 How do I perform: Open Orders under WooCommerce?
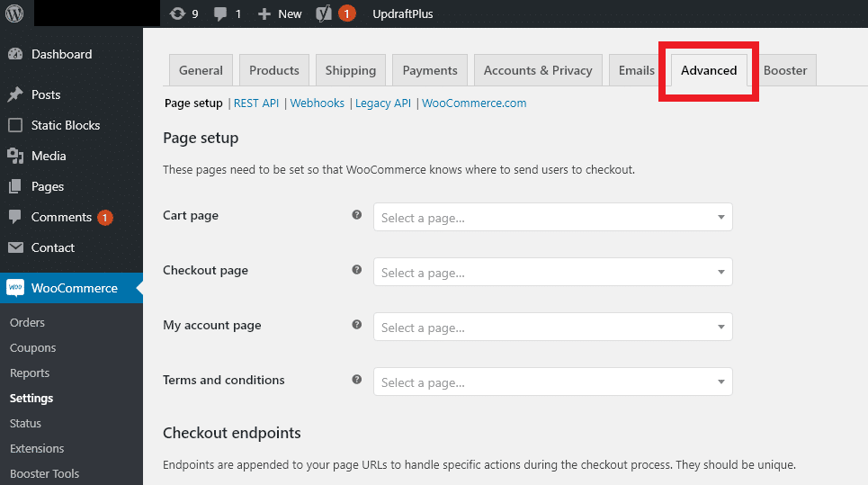click(27, 322)
